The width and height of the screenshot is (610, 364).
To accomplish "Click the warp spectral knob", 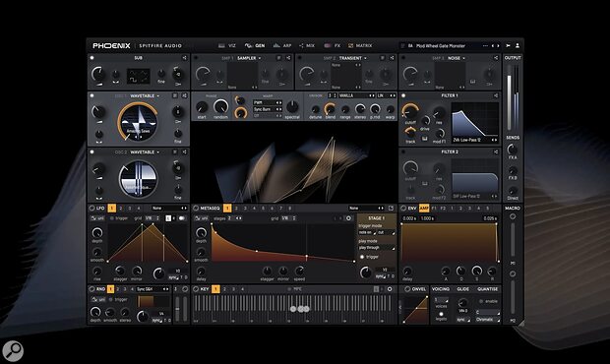I will 292,106.
